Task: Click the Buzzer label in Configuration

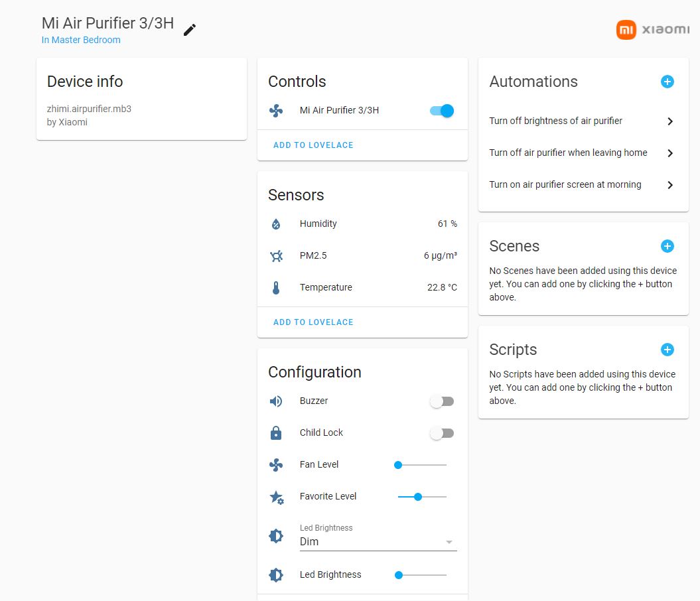Action: click(x=313, y=401)
